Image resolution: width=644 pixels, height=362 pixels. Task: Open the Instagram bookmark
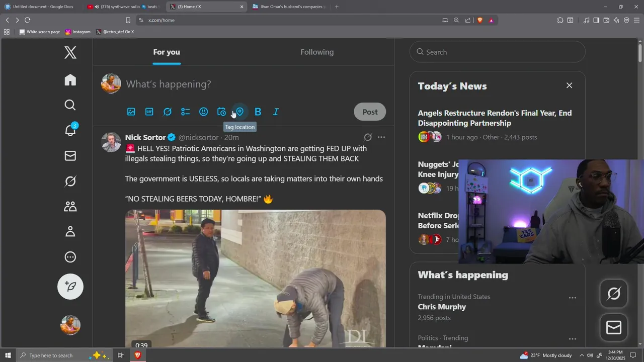pos(78,32)
